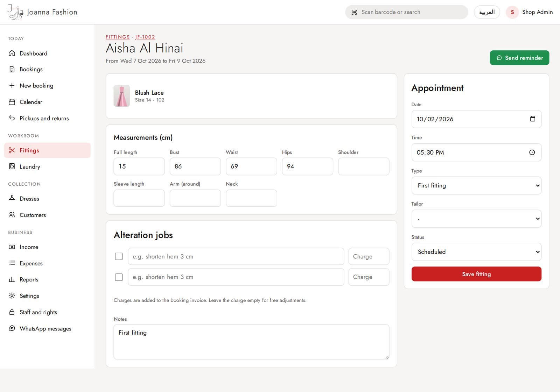This screenshot has width=560, height=392.
Task: Click the Dashboard home icon
Action: tap(12, 53)
